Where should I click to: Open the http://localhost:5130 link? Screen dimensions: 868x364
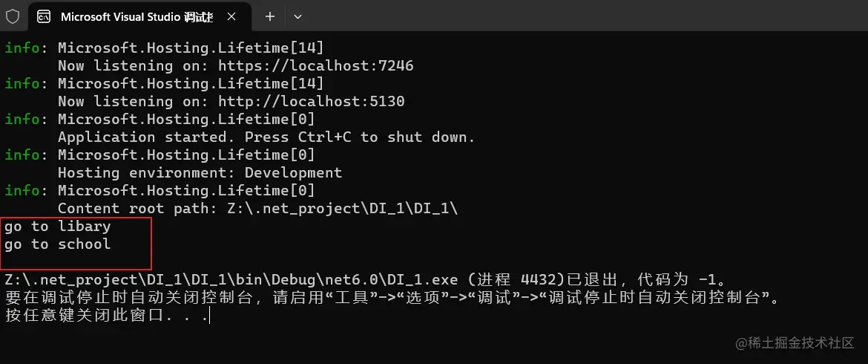[x=312, y=101]
